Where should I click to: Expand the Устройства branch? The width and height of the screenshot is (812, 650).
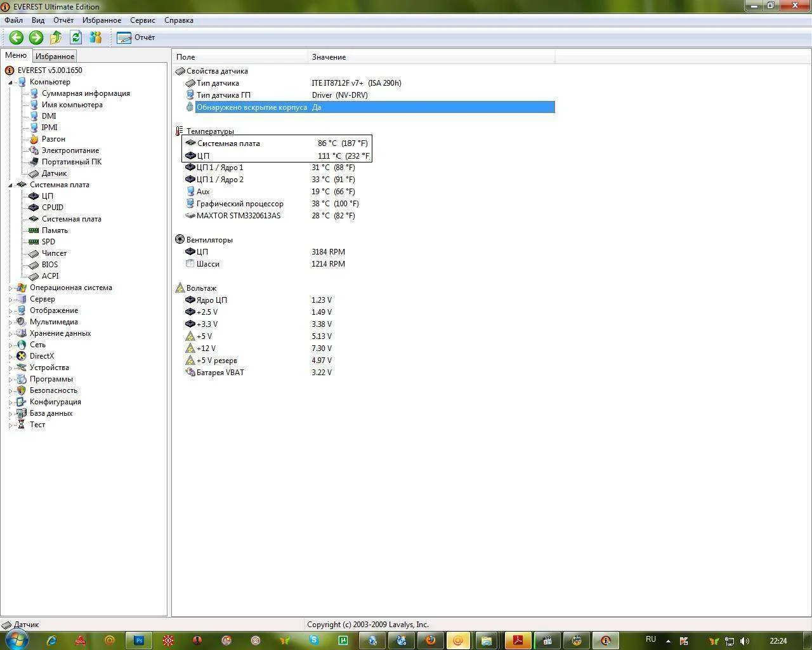coord(11,368)
